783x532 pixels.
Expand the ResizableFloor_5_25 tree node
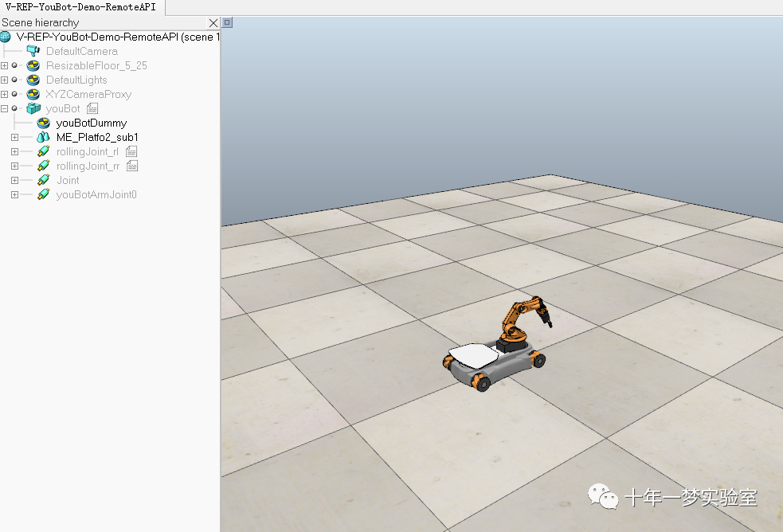5,65
